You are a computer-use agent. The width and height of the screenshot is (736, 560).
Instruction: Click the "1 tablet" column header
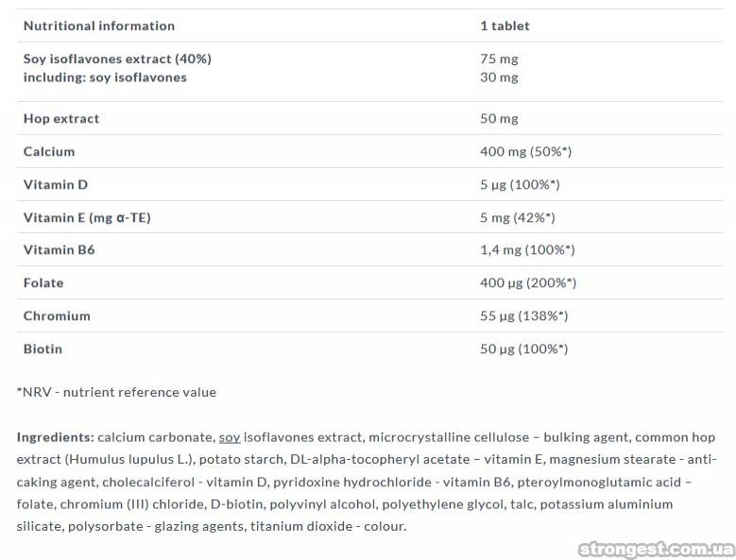505,25
